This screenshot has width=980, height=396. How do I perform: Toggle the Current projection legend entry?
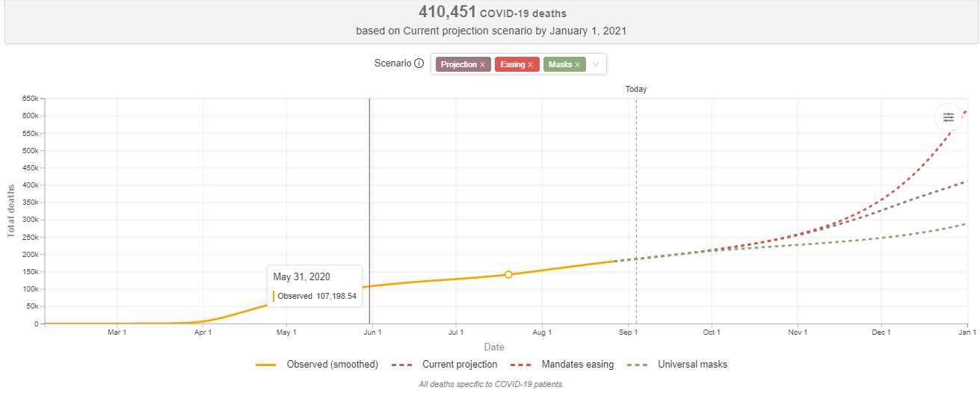point(459,365)
